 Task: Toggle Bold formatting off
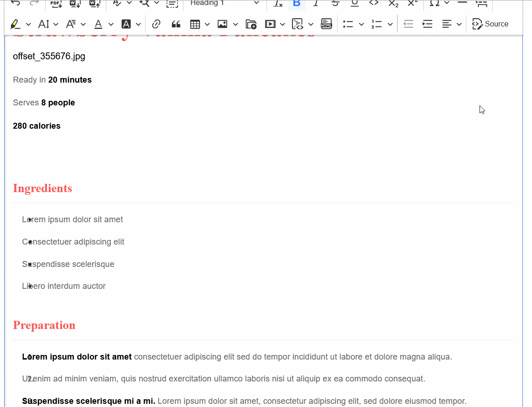(297, 4)
